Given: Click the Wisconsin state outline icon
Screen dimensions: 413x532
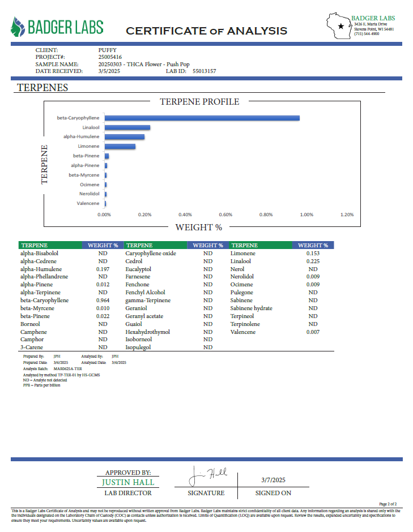Looking at the screenshot, I should (x=339, y=25).
